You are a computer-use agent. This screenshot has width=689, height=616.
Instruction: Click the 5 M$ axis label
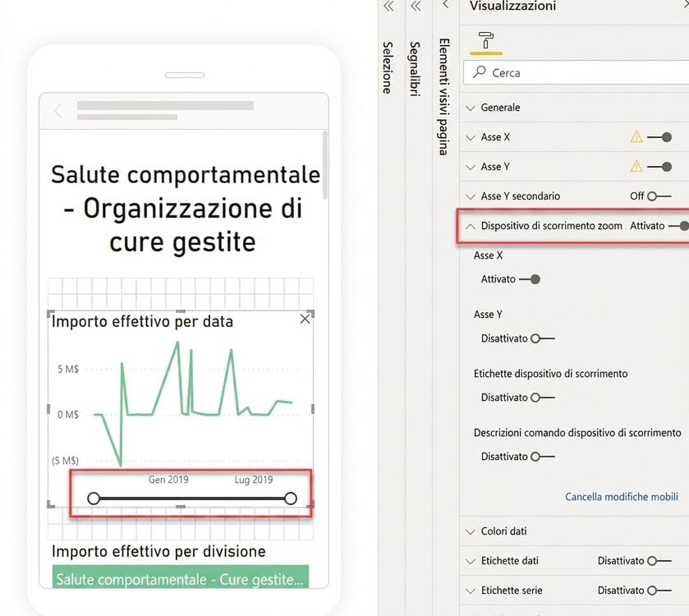68,369
